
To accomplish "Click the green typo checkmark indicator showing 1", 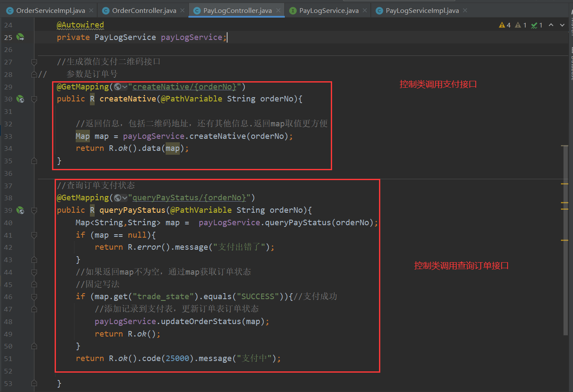I will (536, 25).
